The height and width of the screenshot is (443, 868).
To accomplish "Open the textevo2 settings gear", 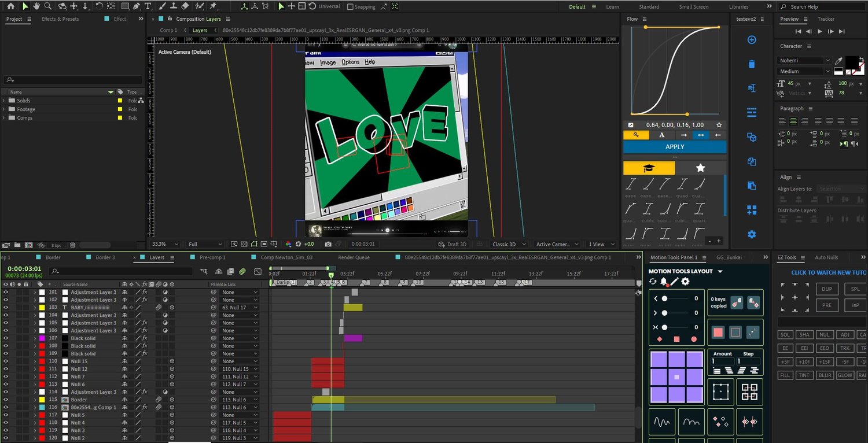I will [x=752, y=234].
